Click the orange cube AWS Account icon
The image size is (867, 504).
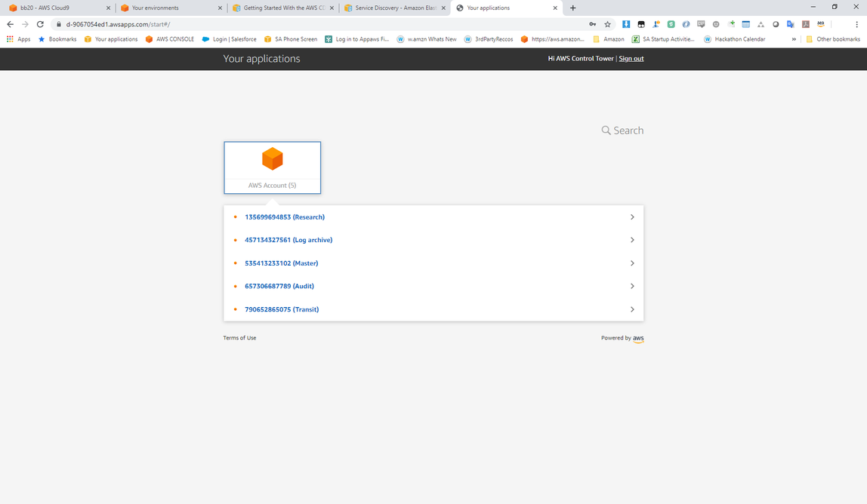[272, 158]
